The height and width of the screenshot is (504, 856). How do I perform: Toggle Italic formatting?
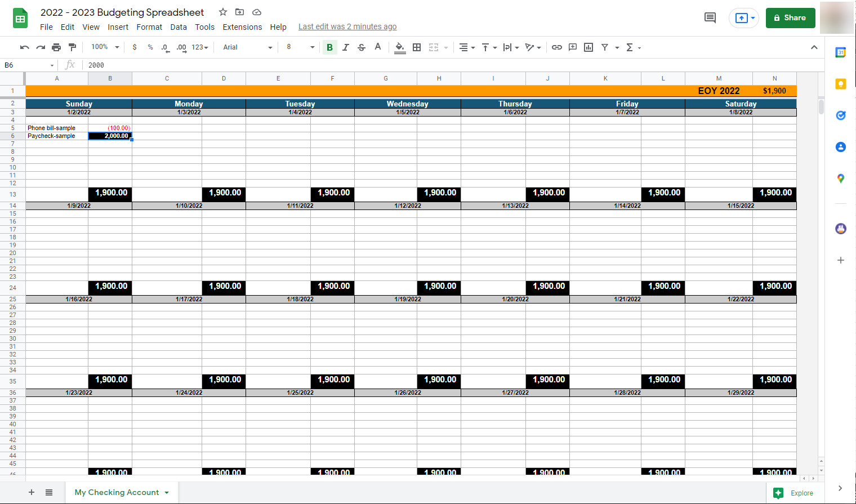[346, 47]
